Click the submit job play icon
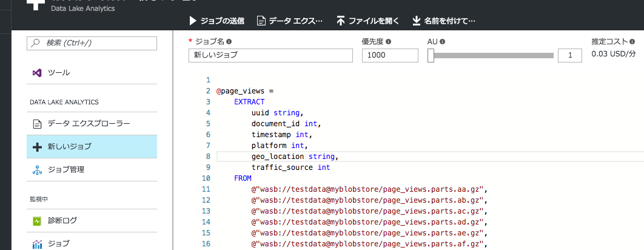 click(193, 21)
